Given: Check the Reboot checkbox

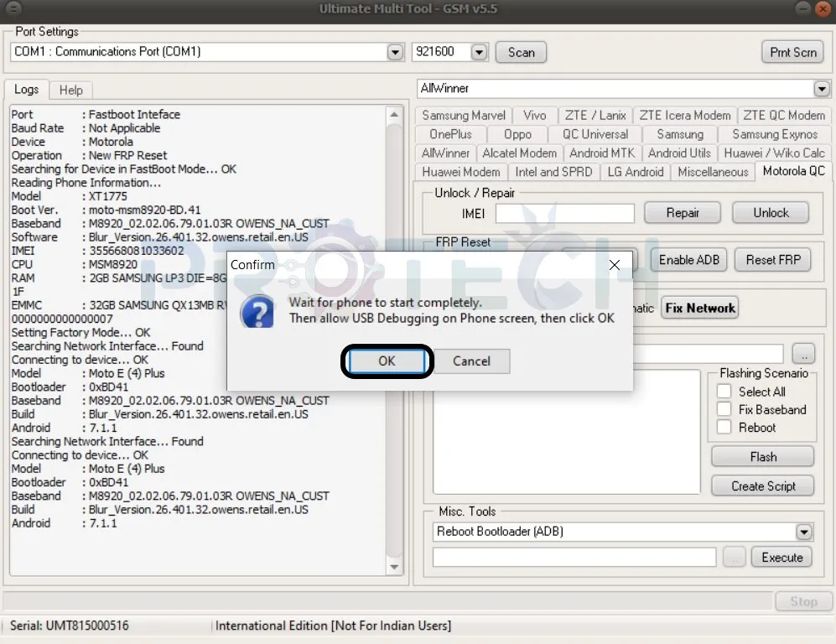Looking at the screenshot, I should 724,427.
